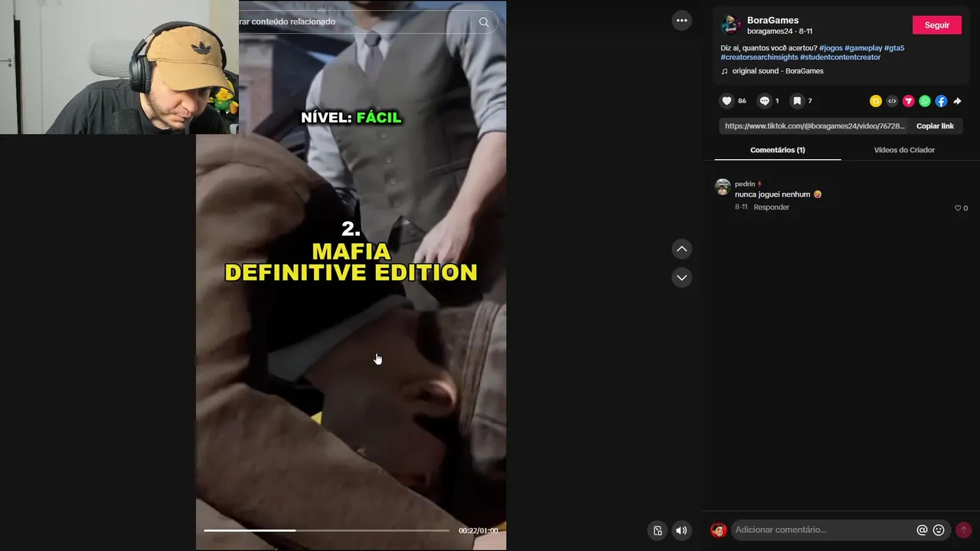
Task: Post comment with the red arrow button
Action: tap(963, 530)
